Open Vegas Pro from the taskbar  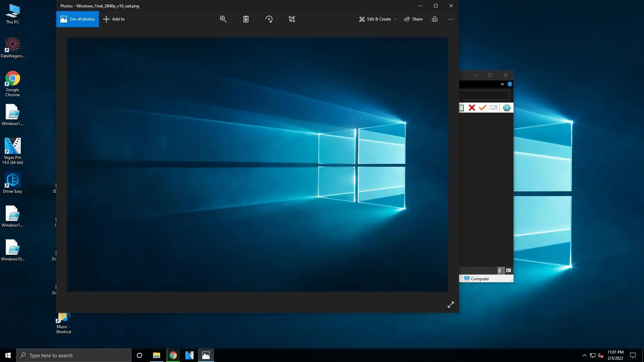pos(190,355)
